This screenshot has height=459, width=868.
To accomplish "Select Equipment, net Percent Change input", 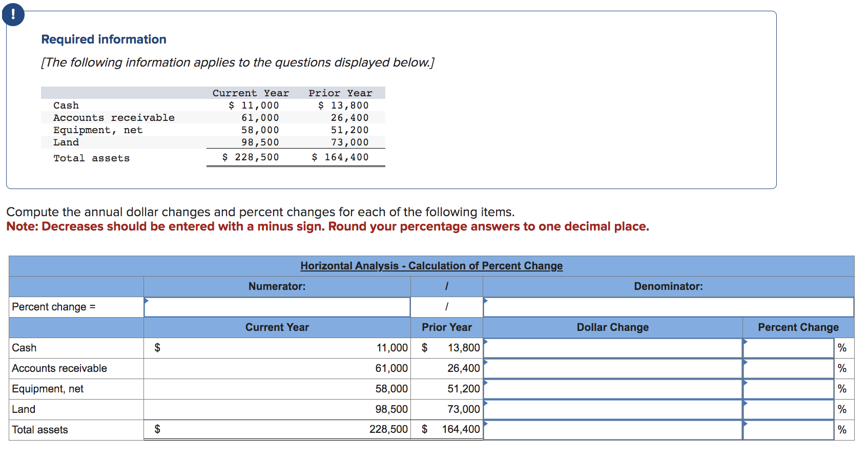I will coord(789,389).
